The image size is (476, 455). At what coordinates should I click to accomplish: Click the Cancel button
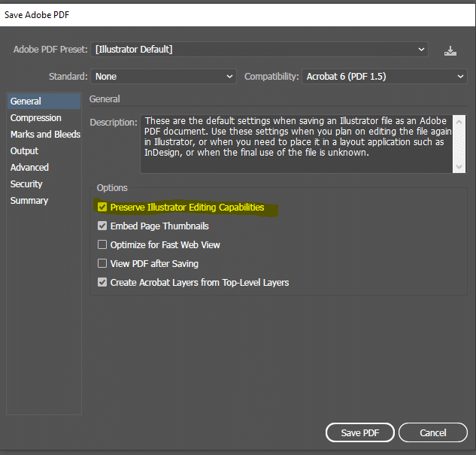click(x=433, y=432)
